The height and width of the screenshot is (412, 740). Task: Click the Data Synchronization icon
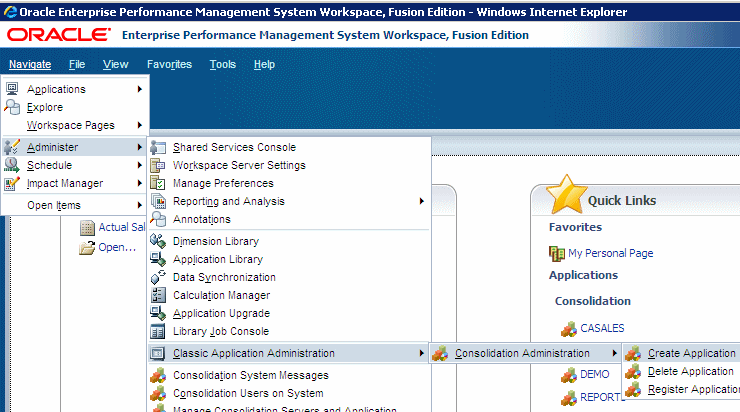[158, 277]
